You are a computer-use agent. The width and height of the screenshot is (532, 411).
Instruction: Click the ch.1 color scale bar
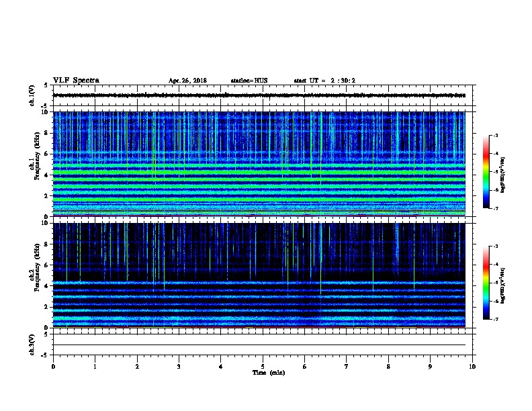tap(486, 172)
